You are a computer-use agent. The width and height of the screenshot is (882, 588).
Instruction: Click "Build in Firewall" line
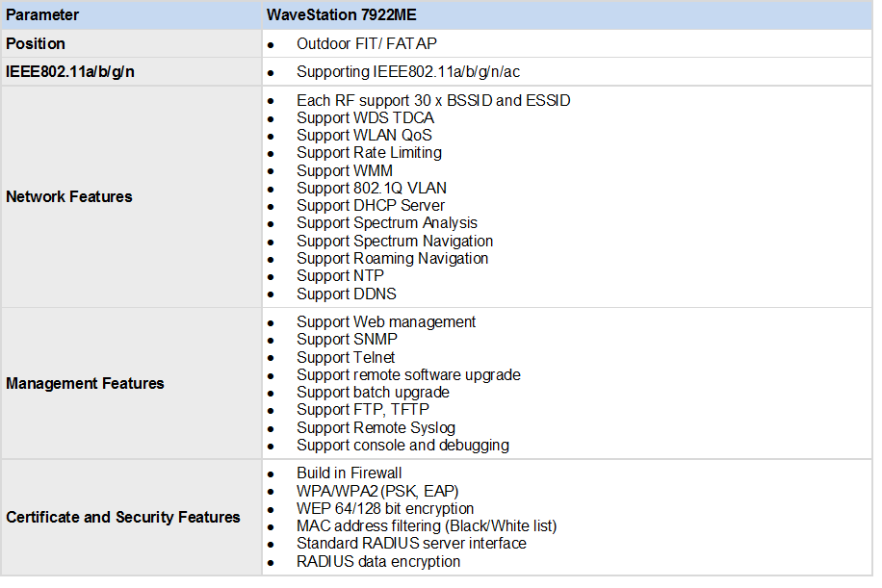click(350, 473)
